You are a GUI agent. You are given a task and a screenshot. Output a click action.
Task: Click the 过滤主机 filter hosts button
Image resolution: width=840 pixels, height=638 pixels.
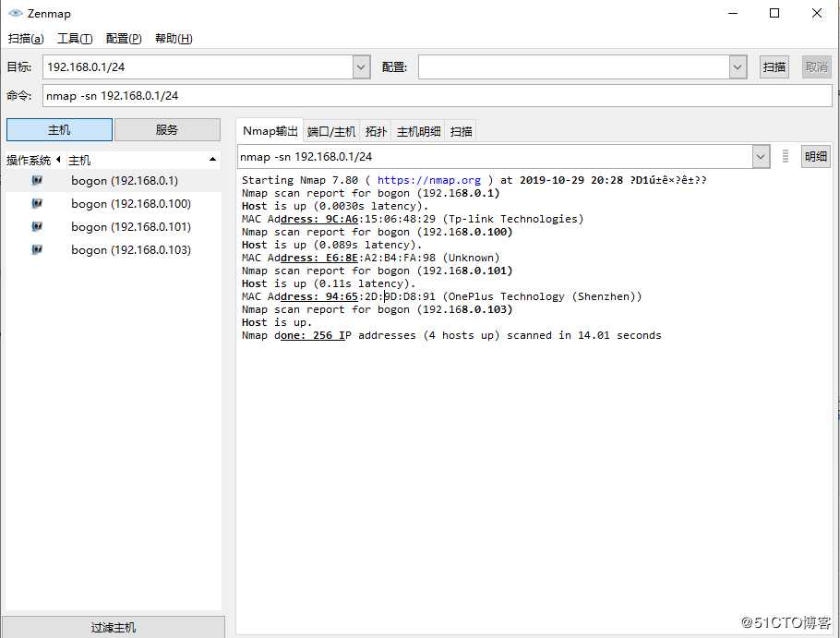click(x=113, y=627)
